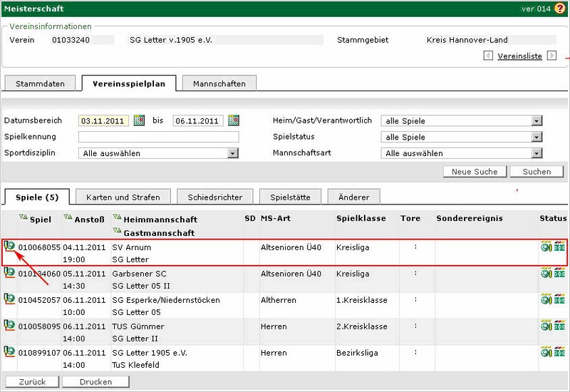Go to next club arrow beside Vereinsliste

tap(551, 56)
